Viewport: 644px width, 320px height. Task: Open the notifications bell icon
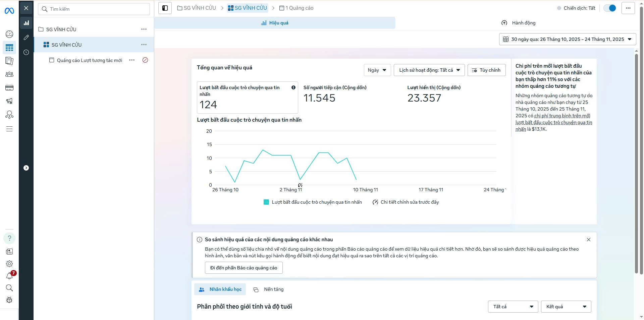coord(9,276)
